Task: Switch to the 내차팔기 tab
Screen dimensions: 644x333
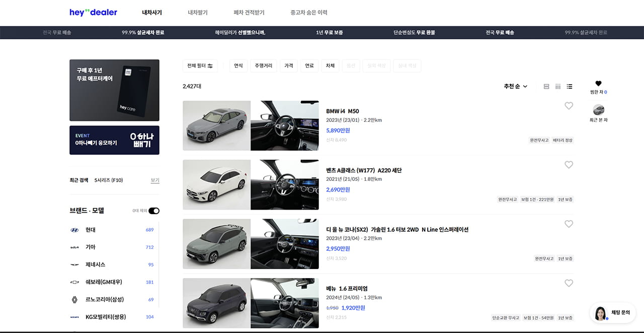Action: pyautogui.click(x=198, y=13)
